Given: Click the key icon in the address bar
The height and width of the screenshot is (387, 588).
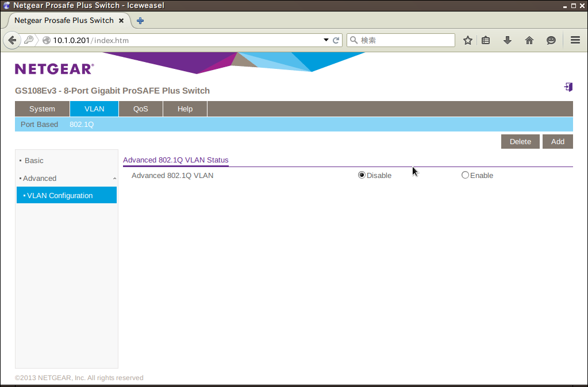Looking at the screenshot, I should [x=29, y=40].
